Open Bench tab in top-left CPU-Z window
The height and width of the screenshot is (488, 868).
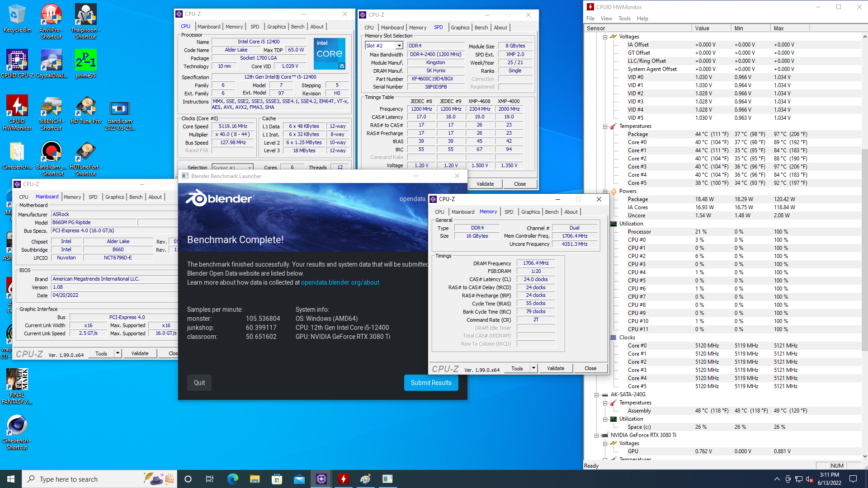[297, 27]
